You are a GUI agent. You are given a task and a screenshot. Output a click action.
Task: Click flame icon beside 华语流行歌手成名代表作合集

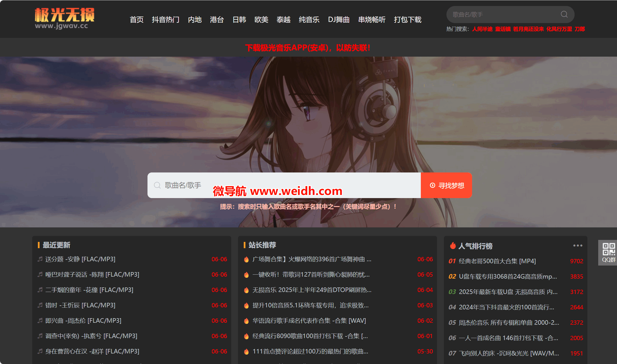[246, 321]
